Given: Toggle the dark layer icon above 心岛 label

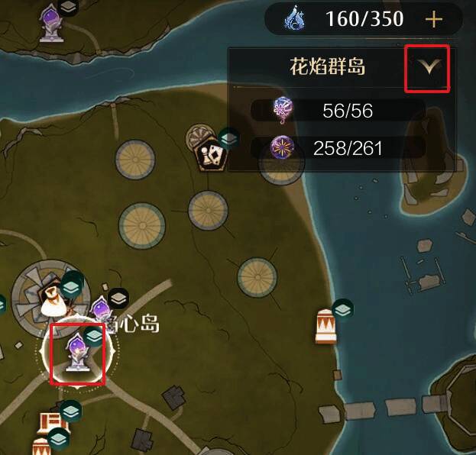Looking at the screenshot, I should [118, 298].
